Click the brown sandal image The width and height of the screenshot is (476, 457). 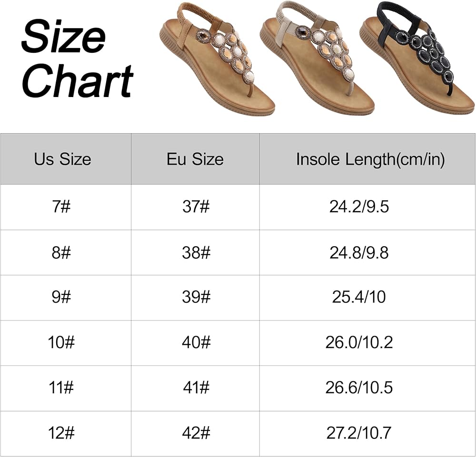point(217,64)
